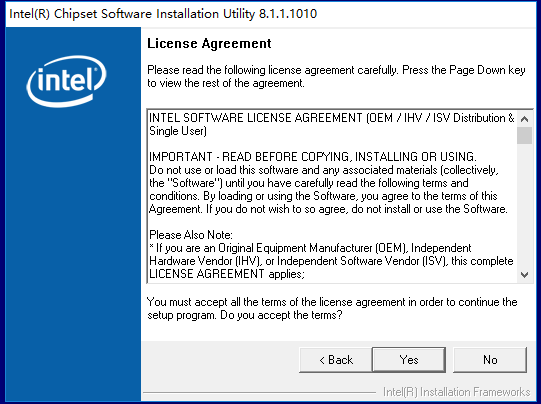
Task: Click the Intel logo in the blue sidebar
Action: tap(66, 81)
